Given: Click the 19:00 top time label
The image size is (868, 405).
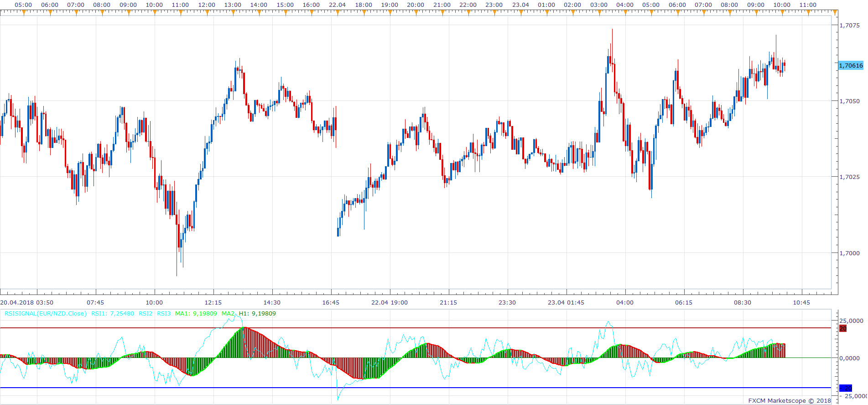Looking at the screenshot, I should pos(390,5).
